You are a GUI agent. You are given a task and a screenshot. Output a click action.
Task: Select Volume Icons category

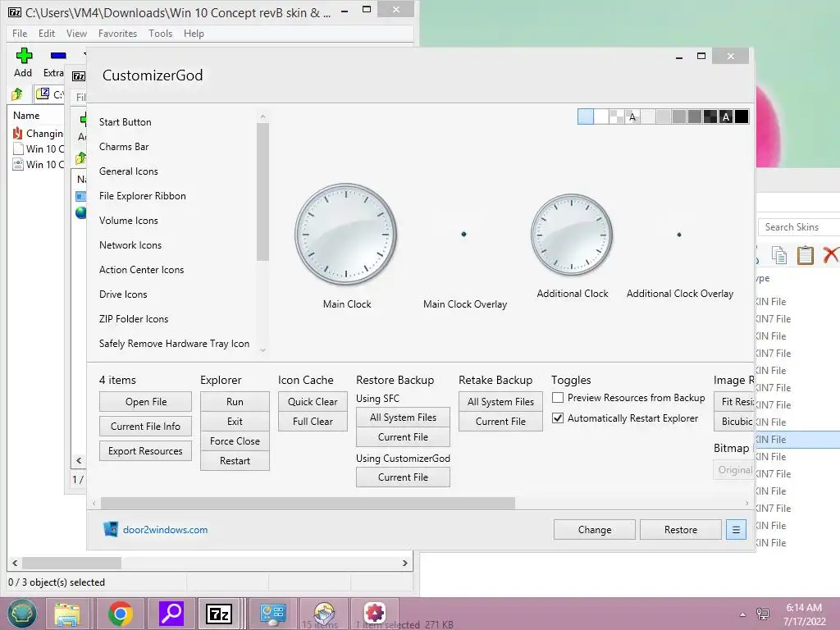click(129, 221)
